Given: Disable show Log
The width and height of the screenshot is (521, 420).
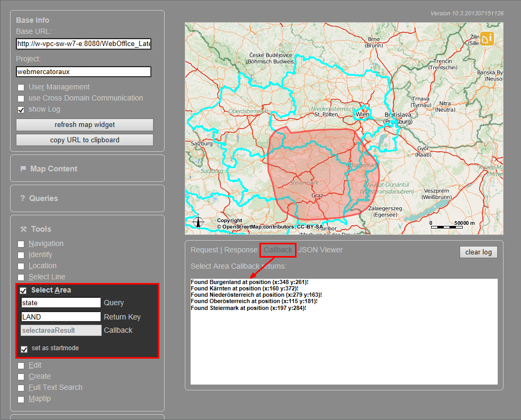Looking at the screenshot, I should coord(20,109).
